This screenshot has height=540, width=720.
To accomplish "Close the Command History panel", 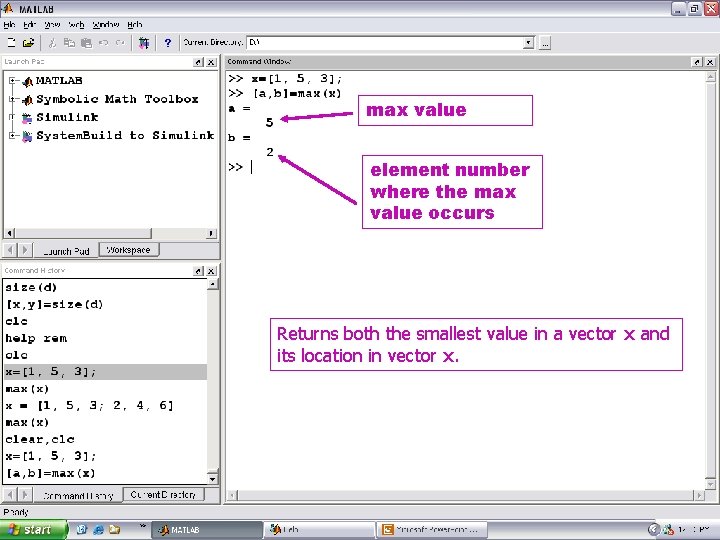I will click(x=211, y=271).
